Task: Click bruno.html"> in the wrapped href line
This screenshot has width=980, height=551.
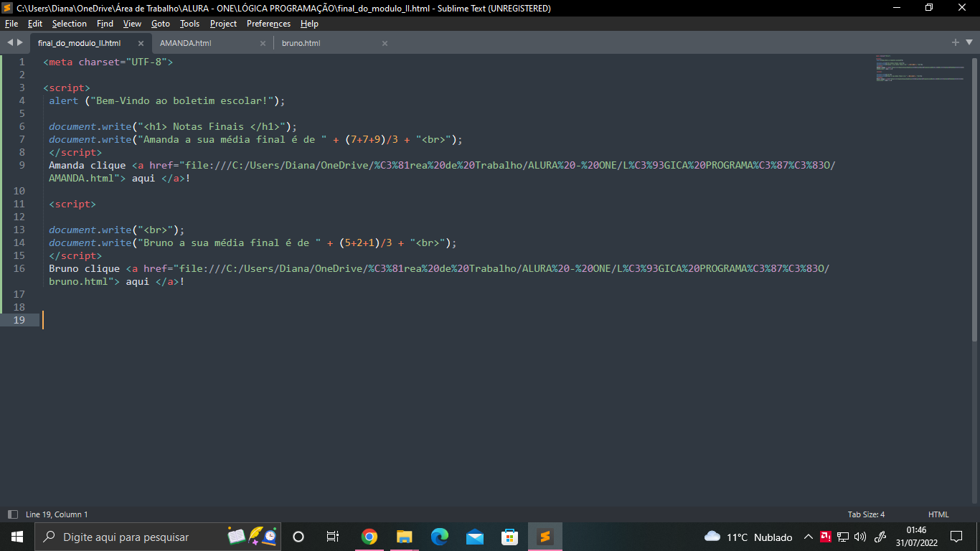Action: (85, 281)
